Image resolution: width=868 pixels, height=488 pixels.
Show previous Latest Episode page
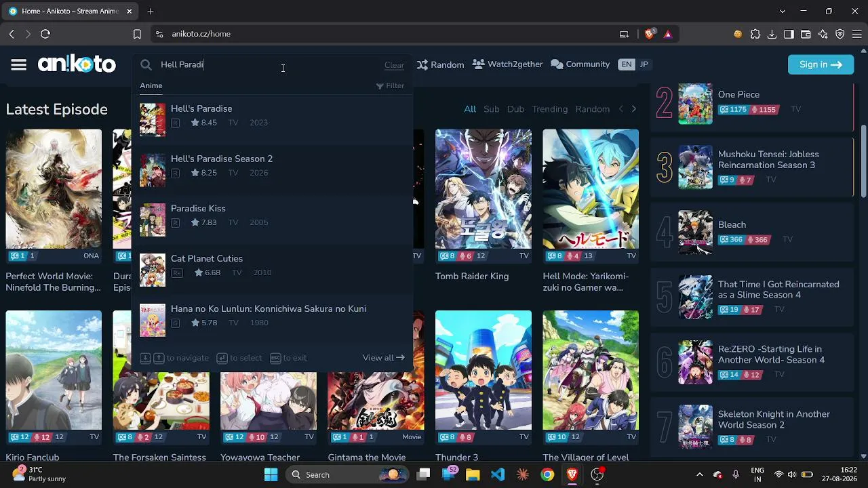click(620, 109)
